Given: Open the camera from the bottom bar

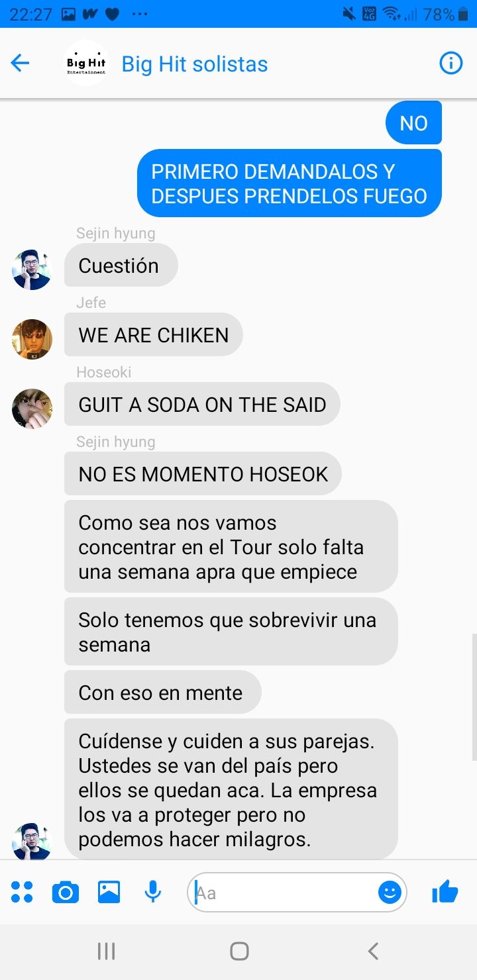Looking at the screenshot, I should 65,893.
